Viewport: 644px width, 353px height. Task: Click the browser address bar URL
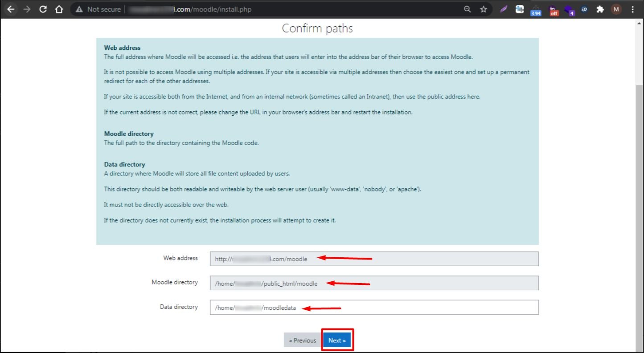pos(190,9)
